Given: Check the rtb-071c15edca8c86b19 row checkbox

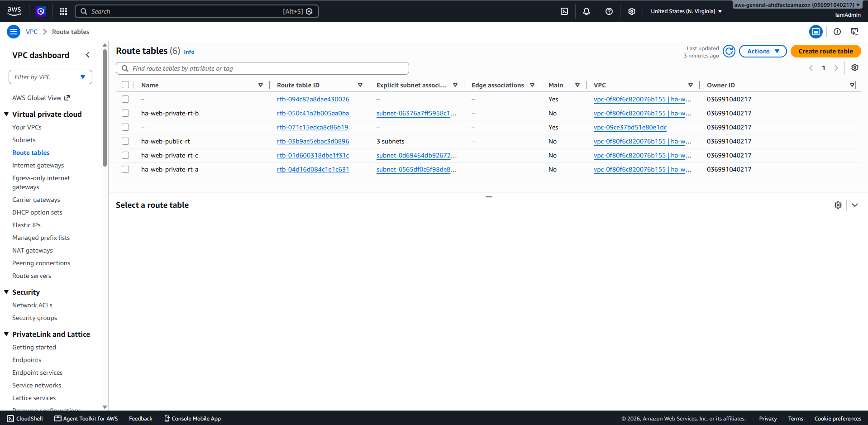Looking at the screenshot, I should (125, 127).
